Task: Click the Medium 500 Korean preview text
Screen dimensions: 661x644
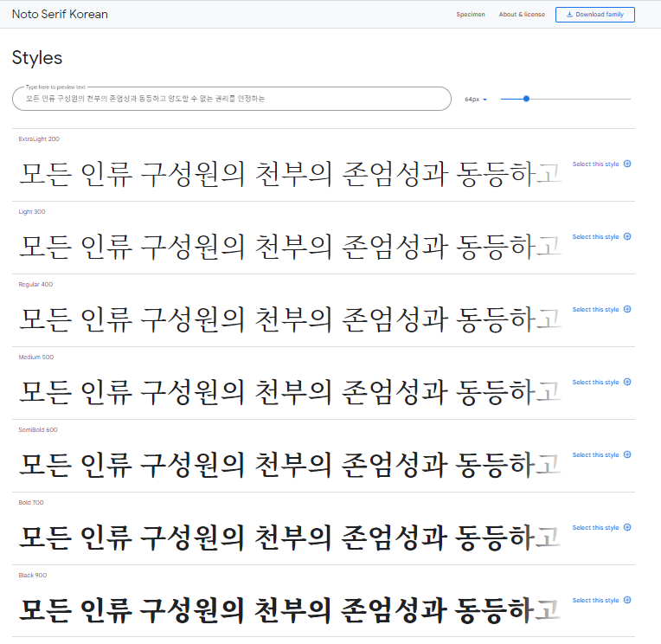Action: click(290, 392)
